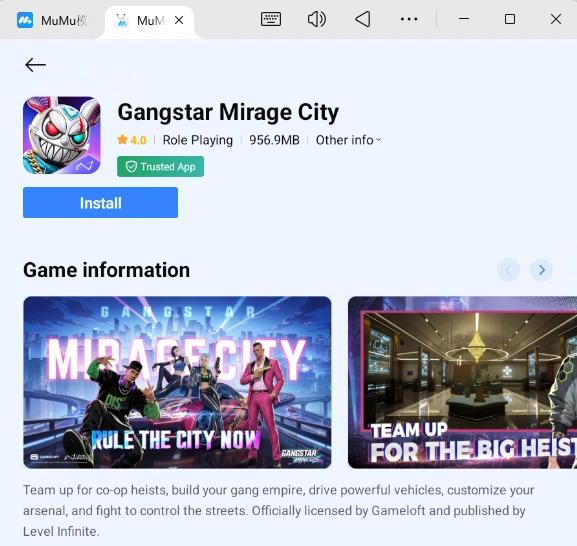The image size is (577, 546).
Task: Open the three-dots more options menu
Action: coord(409,19)
